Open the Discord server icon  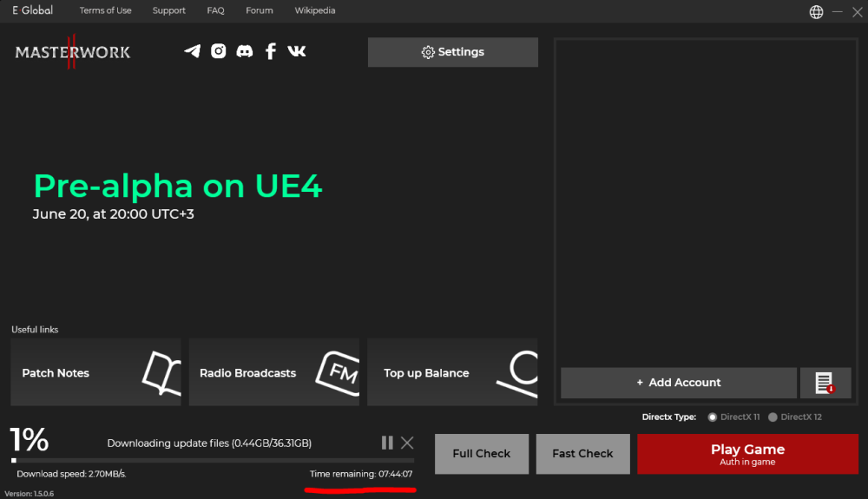pyautogui.click(x=245, y=51)
